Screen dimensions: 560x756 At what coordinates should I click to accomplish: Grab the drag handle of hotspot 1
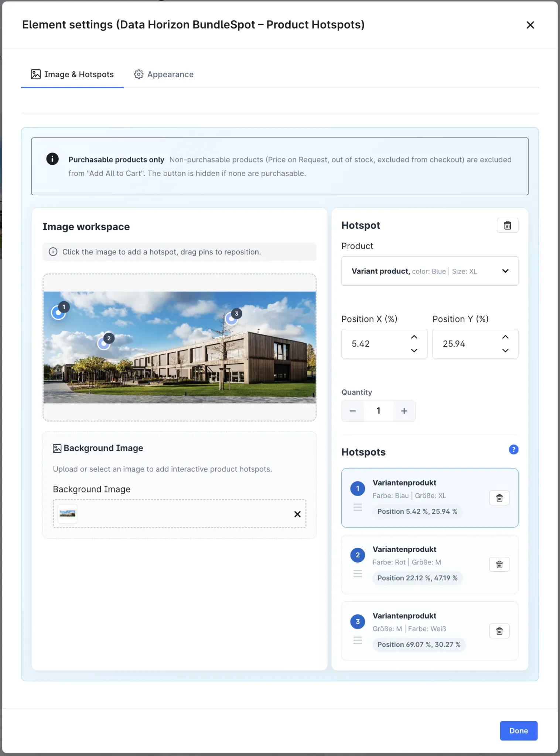pos(358,507)
